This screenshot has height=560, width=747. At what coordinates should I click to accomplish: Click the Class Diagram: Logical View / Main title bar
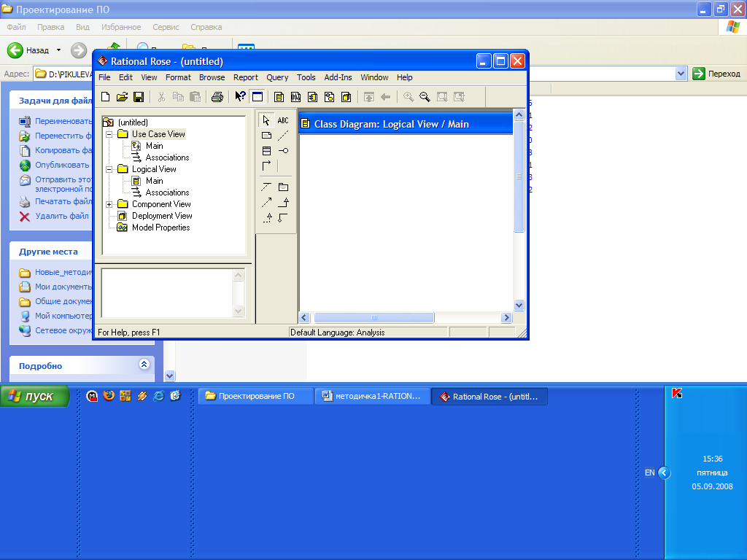click(x=406, y=124)
